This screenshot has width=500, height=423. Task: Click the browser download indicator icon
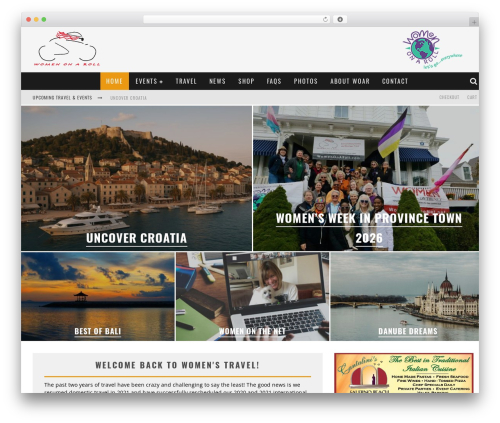[340, 19]
